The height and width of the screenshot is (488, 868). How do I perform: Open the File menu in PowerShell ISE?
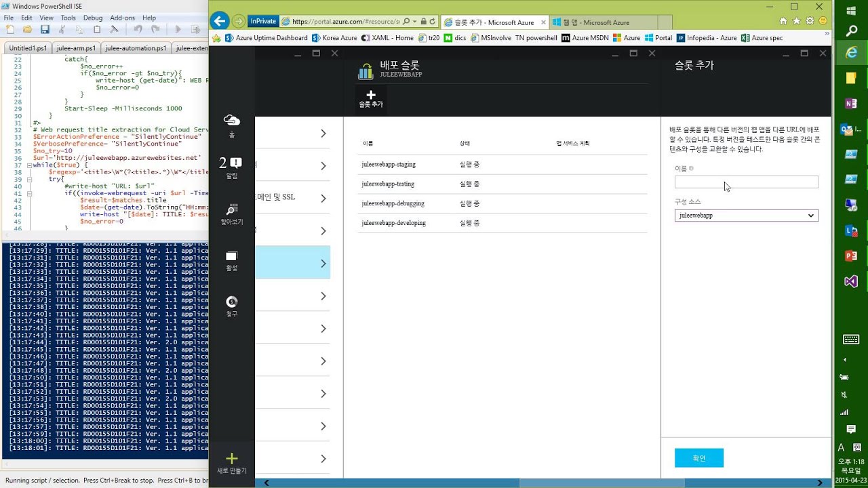click(x=9, y=18)
